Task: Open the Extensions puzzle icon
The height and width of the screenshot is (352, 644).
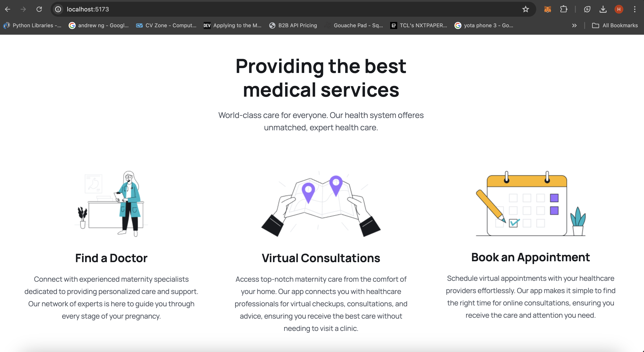Action: [563, 9]
